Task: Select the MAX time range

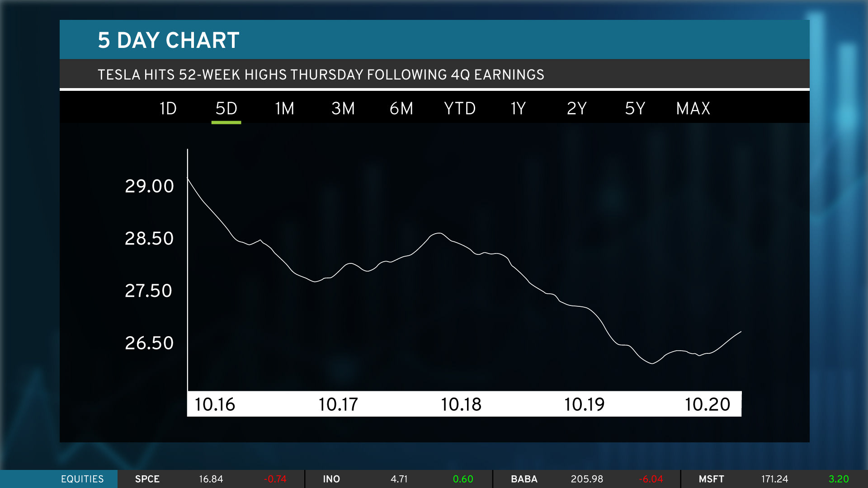Action: (x=693, y=108)
